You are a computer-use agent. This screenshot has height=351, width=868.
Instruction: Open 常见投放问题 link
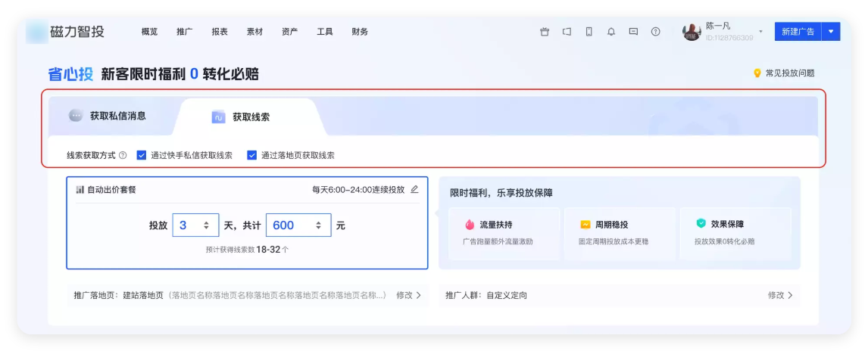(x=790, y=73)
